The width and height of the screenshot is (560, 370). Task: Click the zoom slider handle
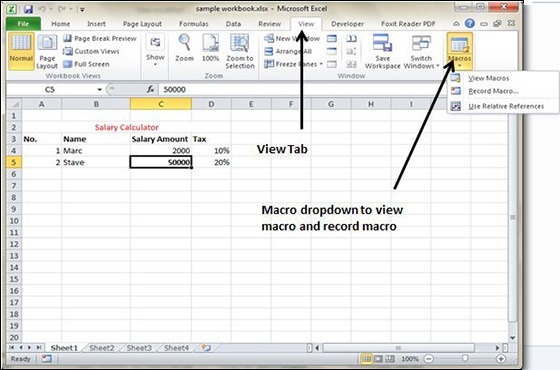pos(465,358)
